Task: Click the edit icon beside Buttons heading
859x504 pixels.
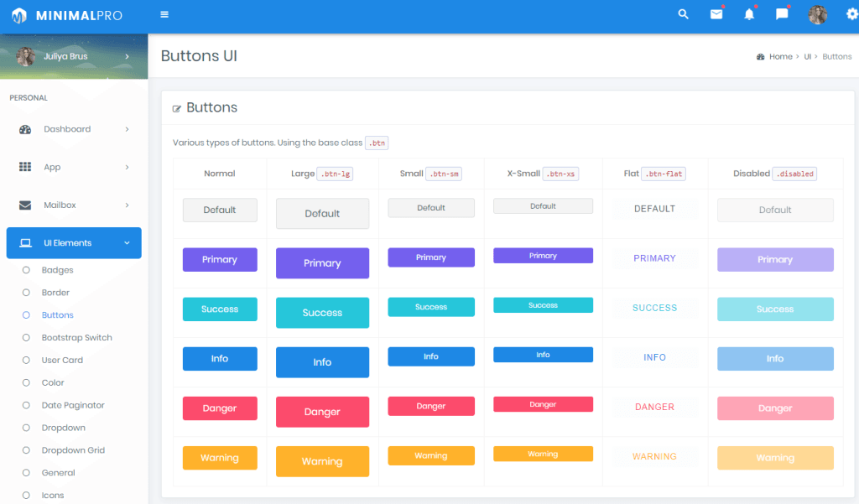Action: pyautogui.click(x=176, y=108)
